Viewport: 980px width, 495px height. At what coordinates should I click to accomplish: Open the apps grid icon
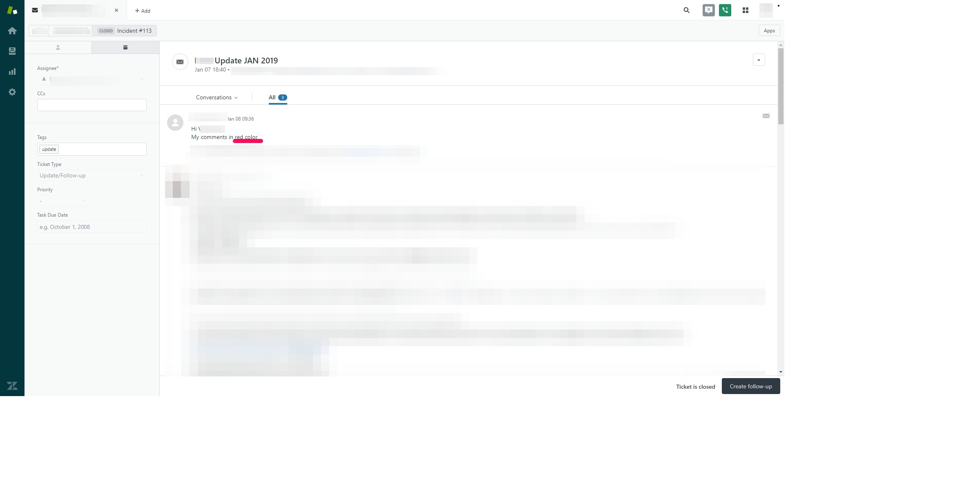(746, 9)
